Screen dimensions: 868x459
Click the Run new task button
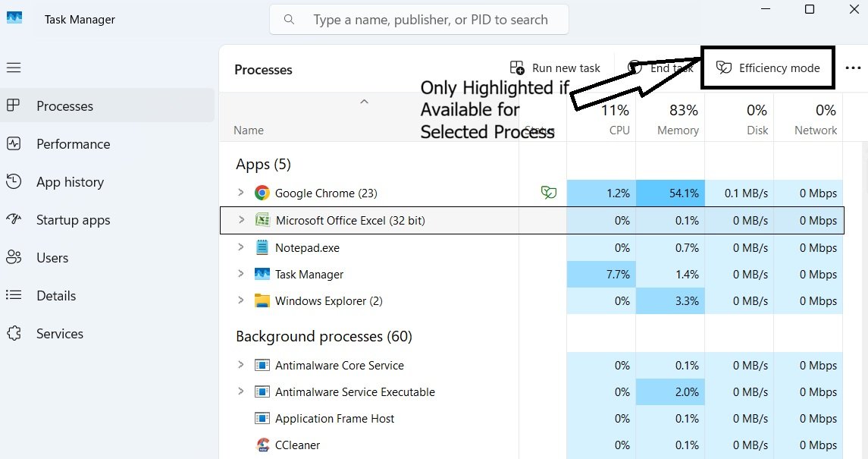pos(555,68)
